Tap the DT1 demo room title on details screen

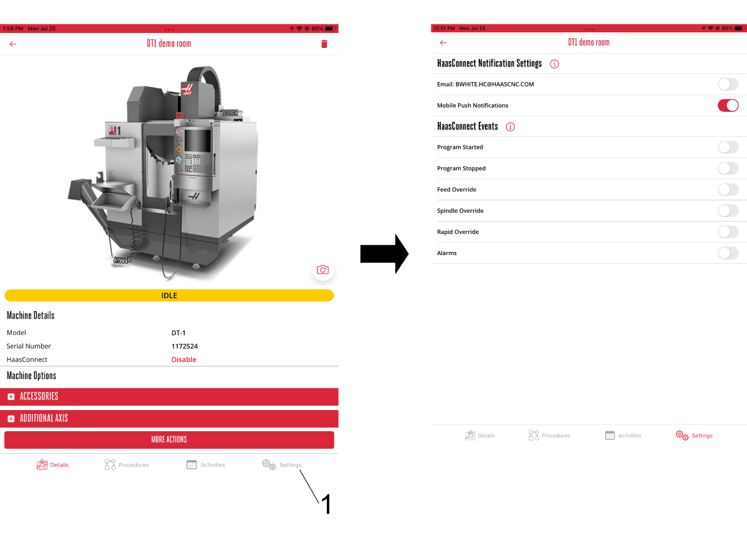[169, 44]
